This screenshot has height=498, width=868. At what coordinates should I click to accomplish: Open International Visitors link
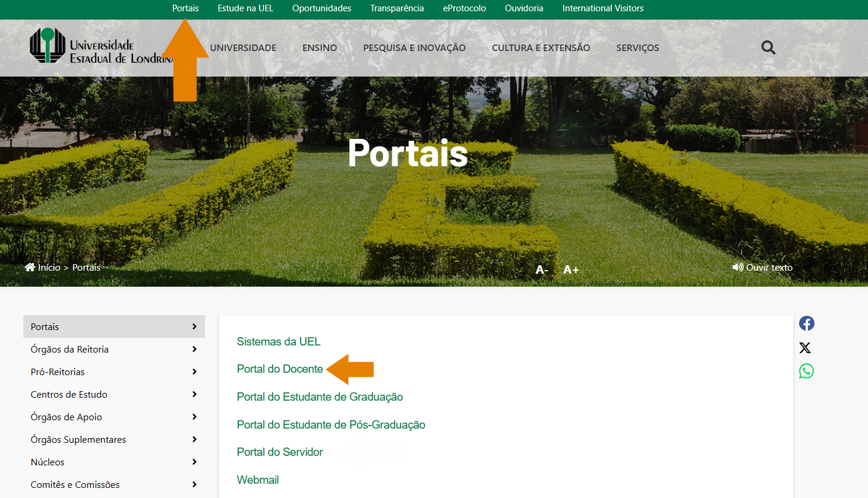coord(603,8)
